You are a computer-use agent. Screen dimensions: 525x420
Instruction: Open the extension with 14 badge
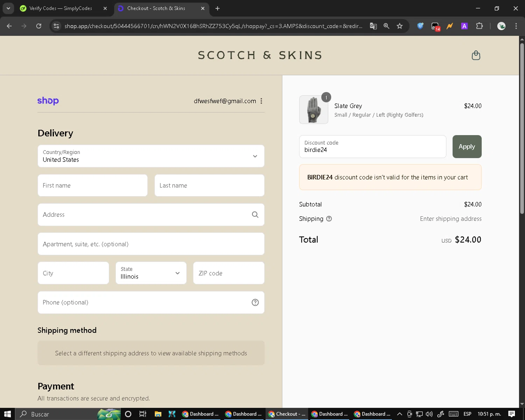tap(435, 26)
